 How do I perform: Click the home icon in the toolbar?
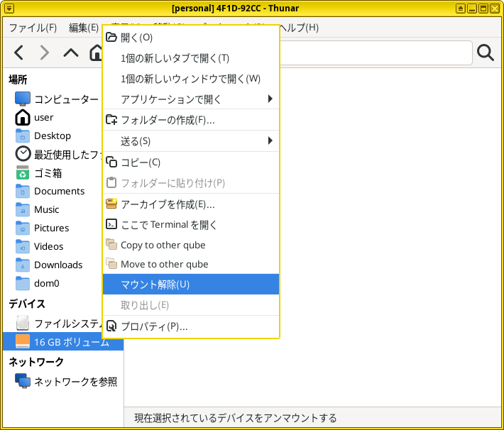95,53
